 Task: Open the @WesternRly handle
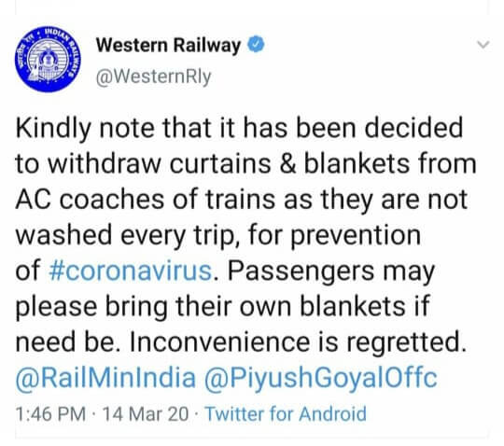coord(154,77)
